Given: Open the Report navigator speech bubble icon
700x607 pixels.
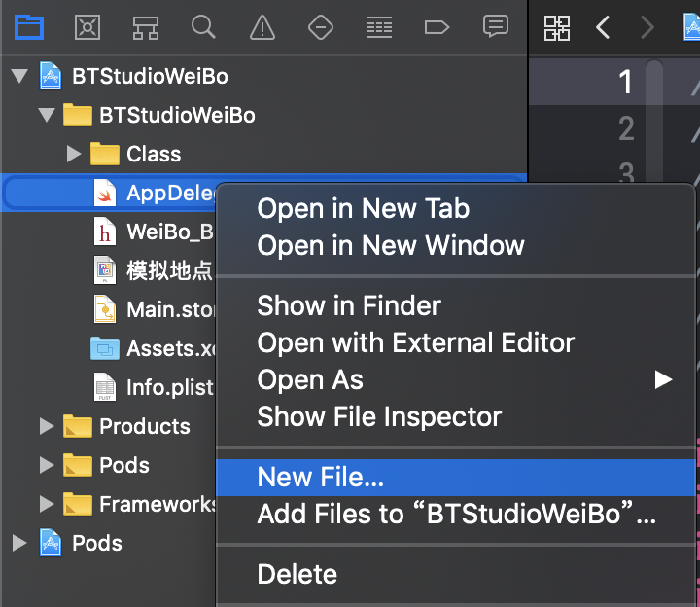Looking at the screenshot, I should pyautogui.click(x=496, y=27).
